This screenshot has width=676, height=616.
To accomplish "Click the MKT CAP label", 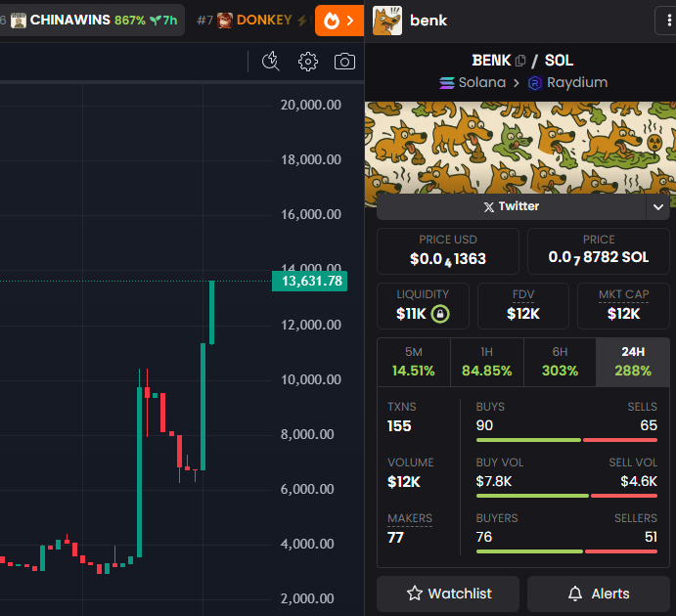I will 623,294.
